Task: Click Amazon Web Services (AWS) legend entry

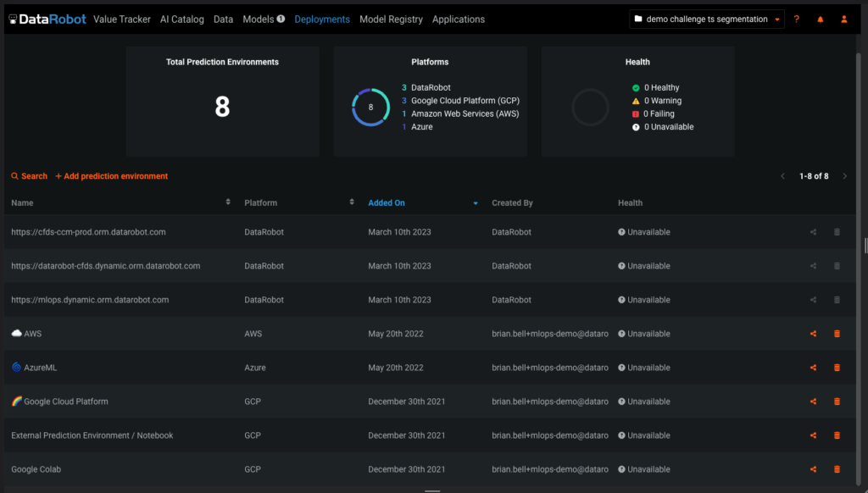Action: [x=460, y=114]
